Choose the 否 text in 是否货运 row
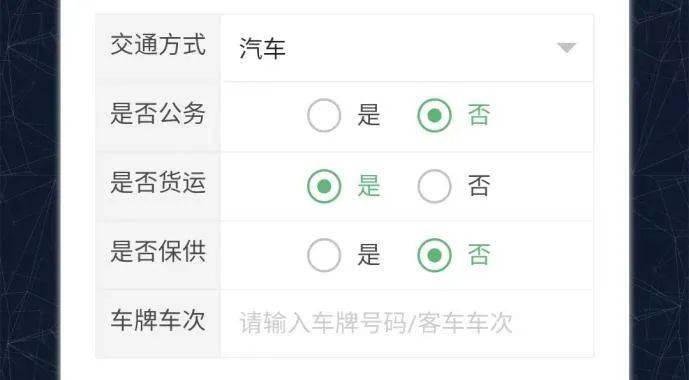The image size is (689, 380). click(479, 186)
